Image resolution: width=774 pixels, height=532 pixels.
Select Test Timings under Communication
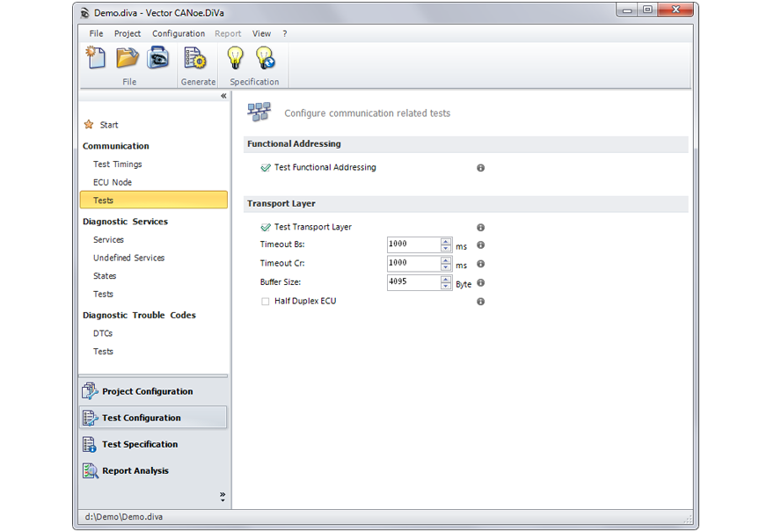pyautogui.click(x=118, y=164)
